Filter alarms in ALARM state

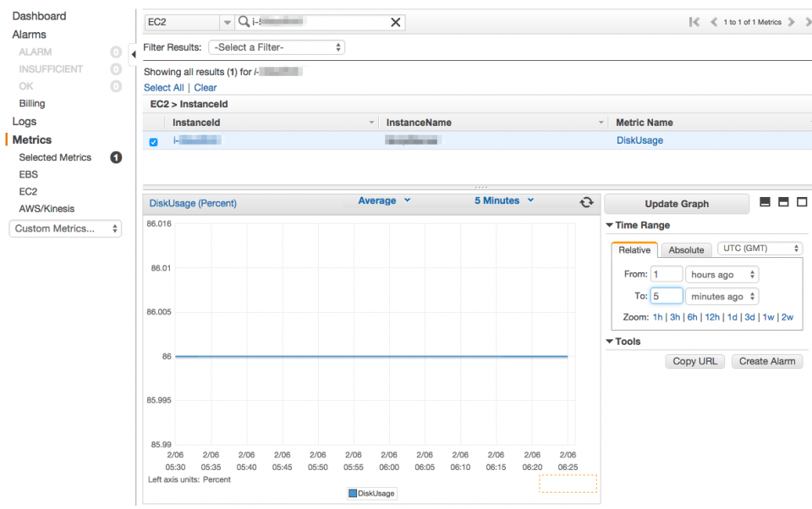point(36,52)
